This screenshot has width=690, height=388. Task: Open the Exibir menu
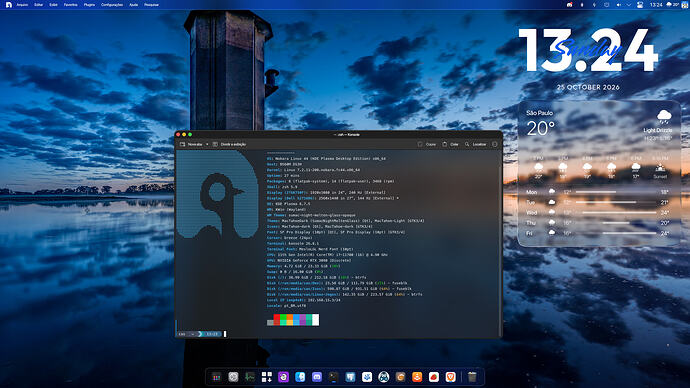tap(53, 5)
